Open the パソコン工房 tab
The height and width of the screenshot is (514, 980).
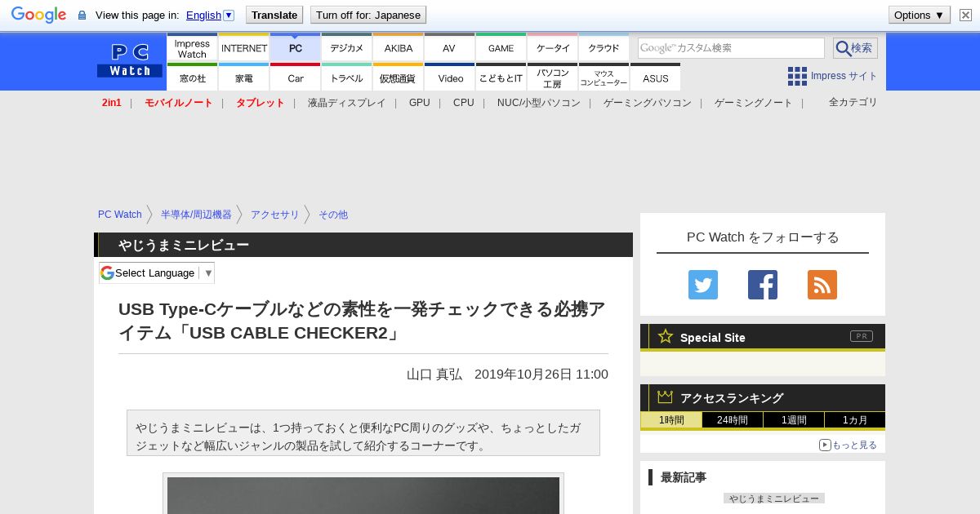point(553,78)
